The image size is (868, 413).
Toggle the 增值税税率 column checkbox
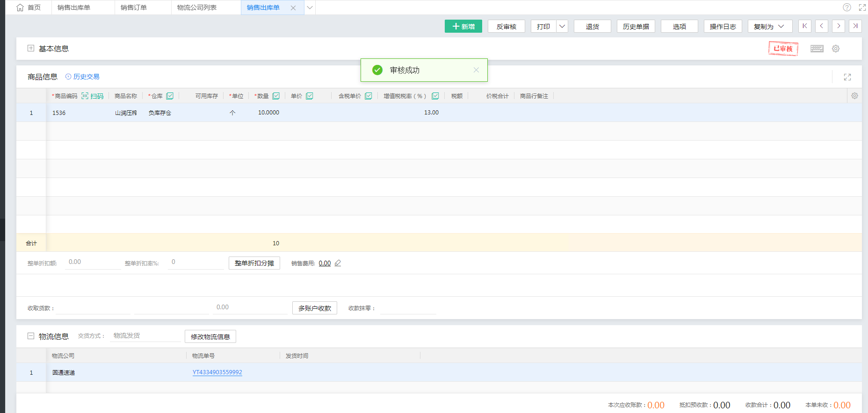click(435, 96)
